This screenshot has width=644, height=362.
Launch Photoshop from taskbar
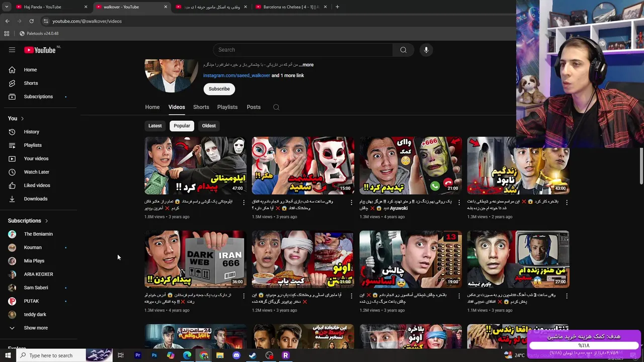tap(154, 355)
